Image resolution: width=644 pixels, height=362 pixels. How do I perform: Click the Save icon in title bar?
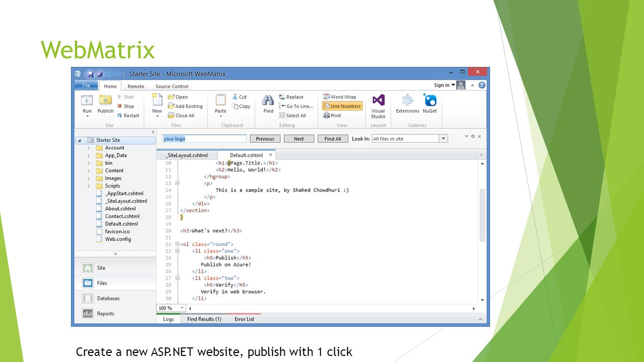point(91,74)
